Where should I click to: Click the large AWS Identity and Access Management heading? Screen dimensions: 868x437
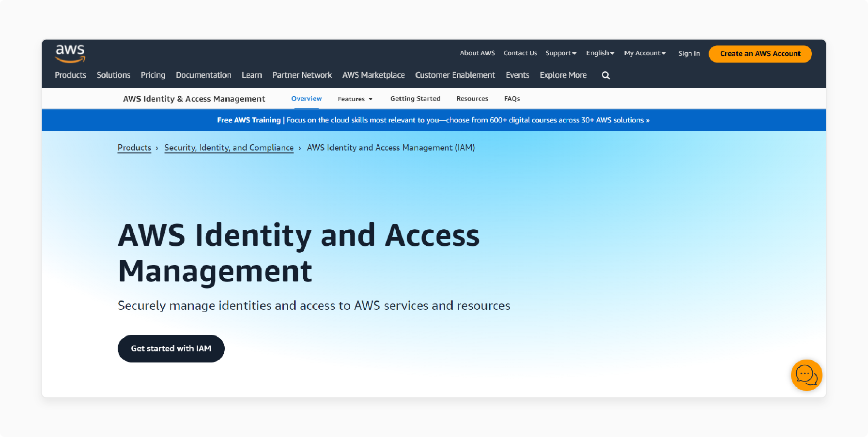tap(299, 253)
